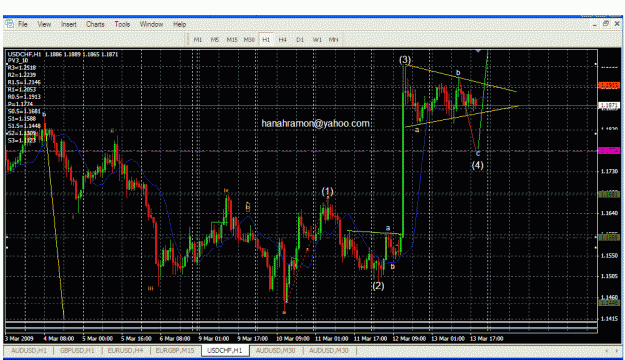Switch to M1 timeframe

[x=198, y=40]
